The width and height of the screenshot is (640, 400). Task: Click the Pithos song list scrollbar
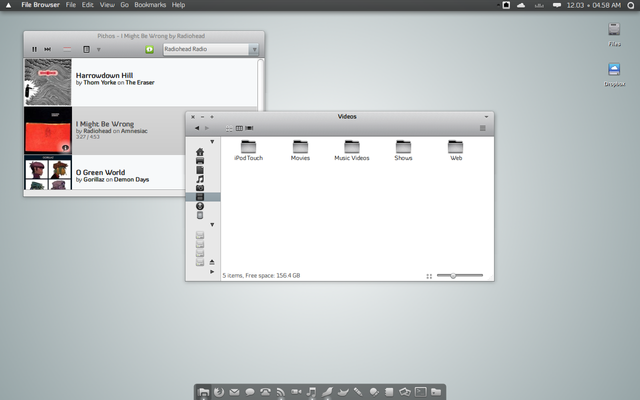pos(260,84)
